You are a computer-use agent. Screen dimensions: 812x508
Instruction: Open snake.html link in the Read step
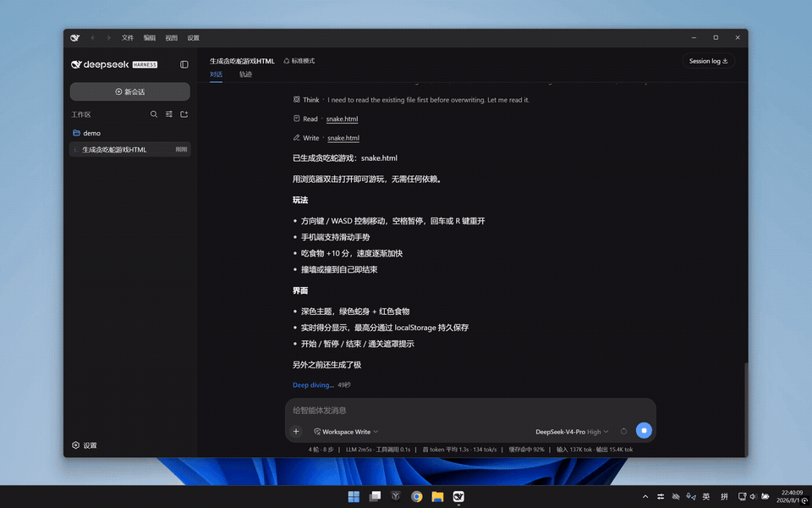click(x=342, y=119)
